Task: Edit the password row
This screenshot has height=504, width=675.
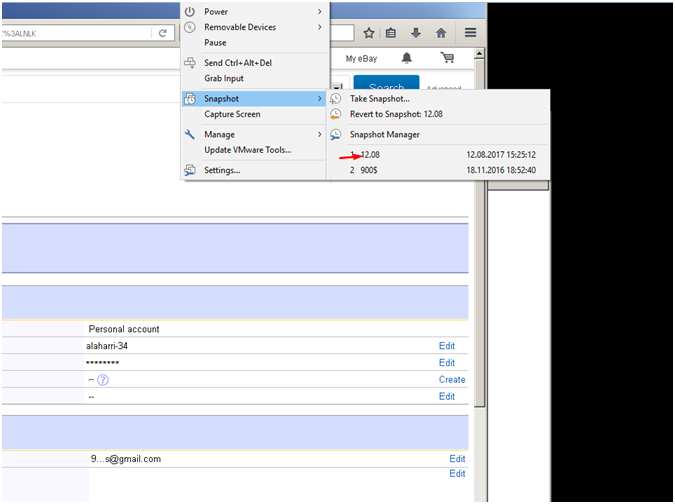Action: coord(446,363)
